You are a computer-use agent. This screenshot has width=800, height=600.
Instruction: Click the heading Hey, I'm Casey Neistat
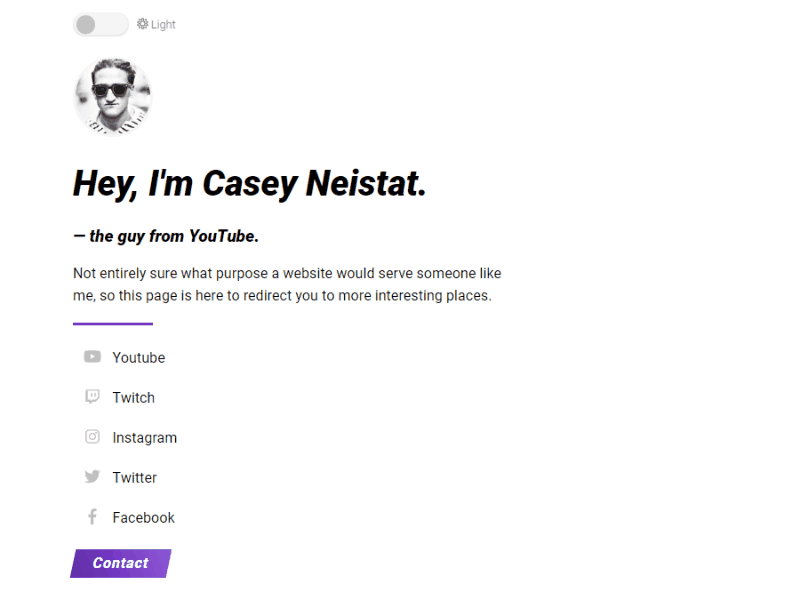point(248,183)
